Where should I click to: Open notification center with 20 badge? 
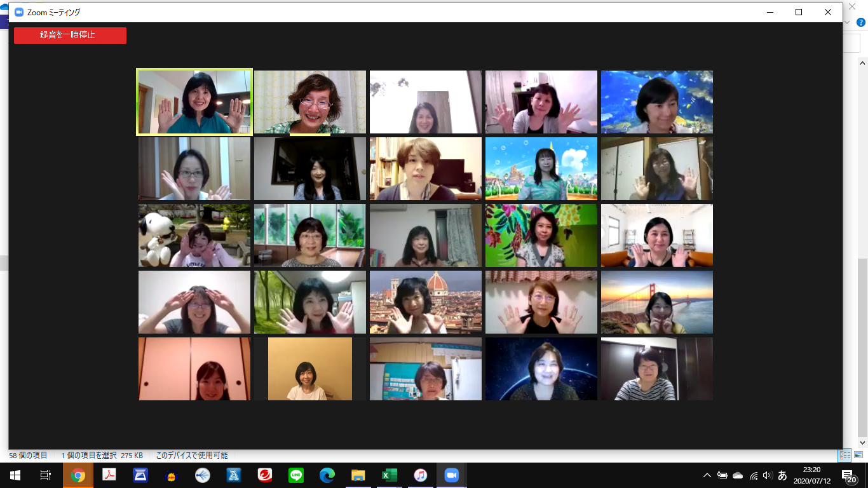coord(850,475)
